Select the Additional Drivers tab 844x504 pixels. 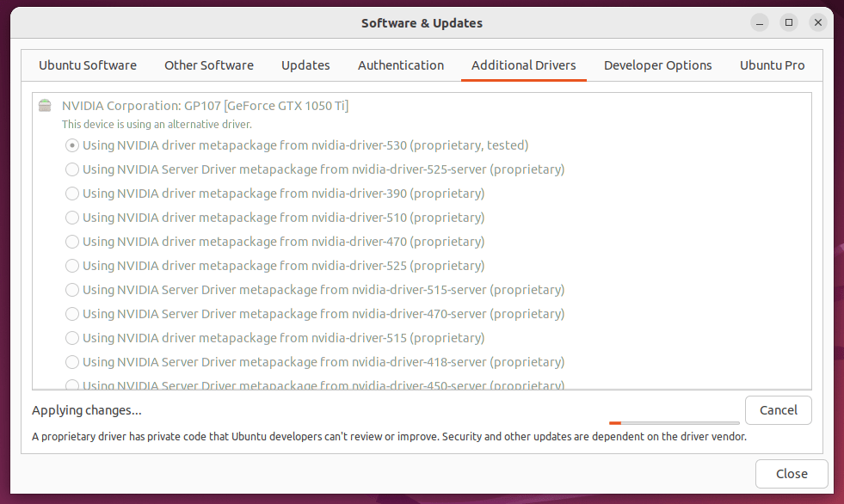tap(524, 65)
